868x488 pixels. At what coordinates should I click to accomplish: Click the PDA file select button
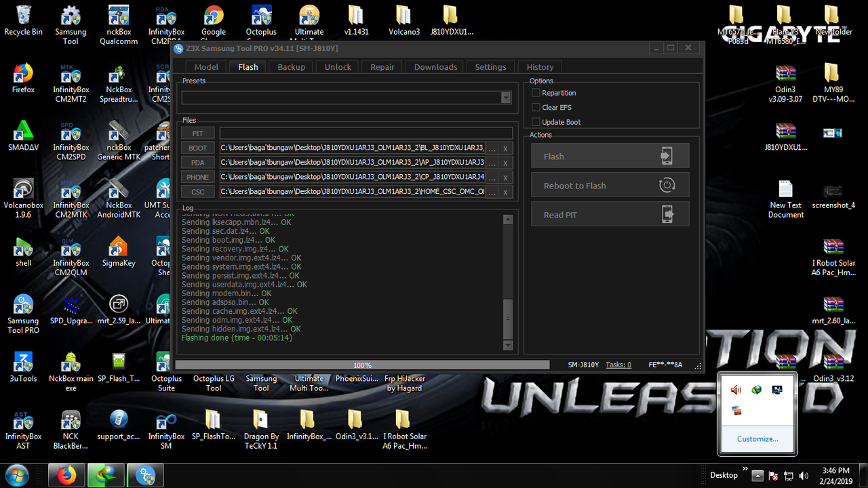click(198, 163)
